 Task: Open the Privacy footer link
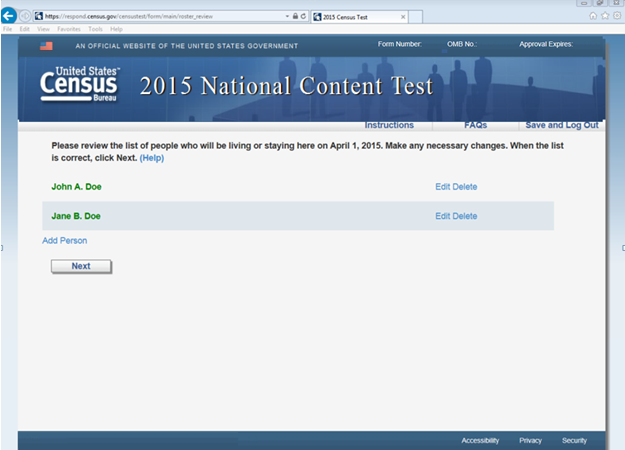pyautogui.click(x=530, y=440)
